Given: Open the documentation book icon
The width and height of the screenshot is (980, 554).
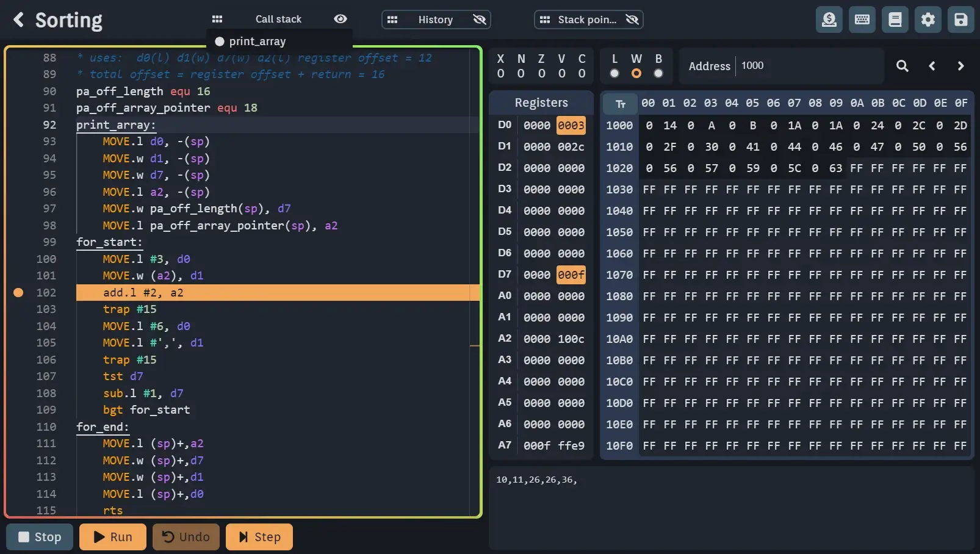Looking at the screenshot, I should click(895, 20).
